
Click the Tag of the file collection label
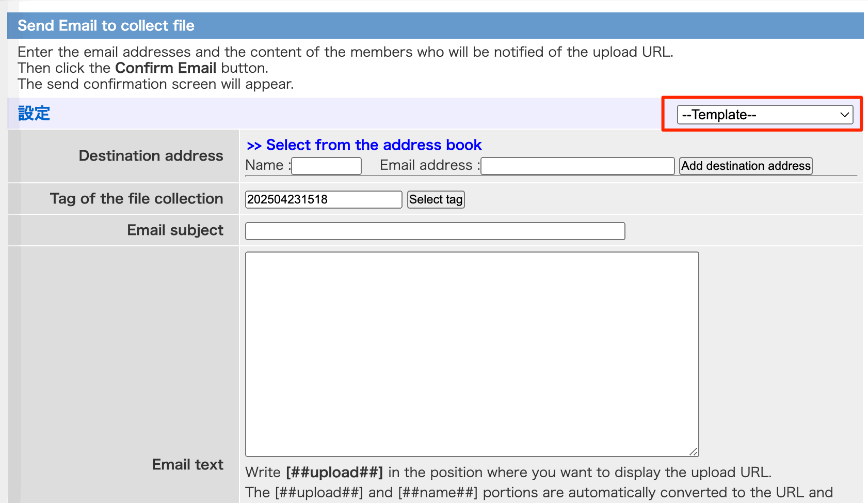(x=136, y=199)
